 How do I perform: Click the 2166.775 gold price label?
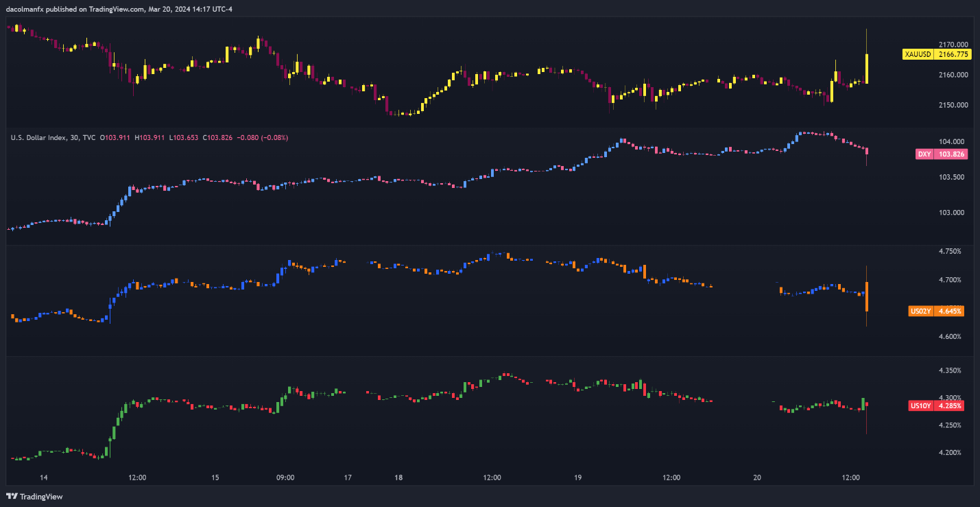click(953, 54)
